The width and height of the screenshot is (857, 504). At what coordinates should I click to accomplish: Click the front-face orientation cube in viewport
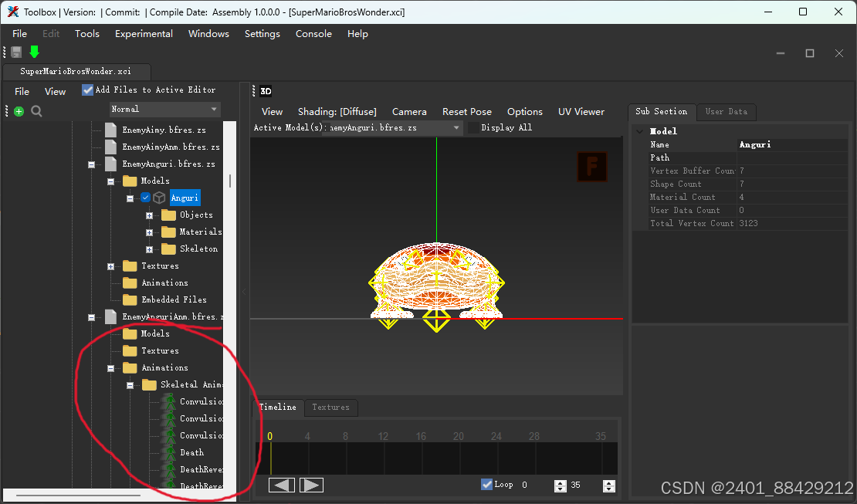coord(592,166)
